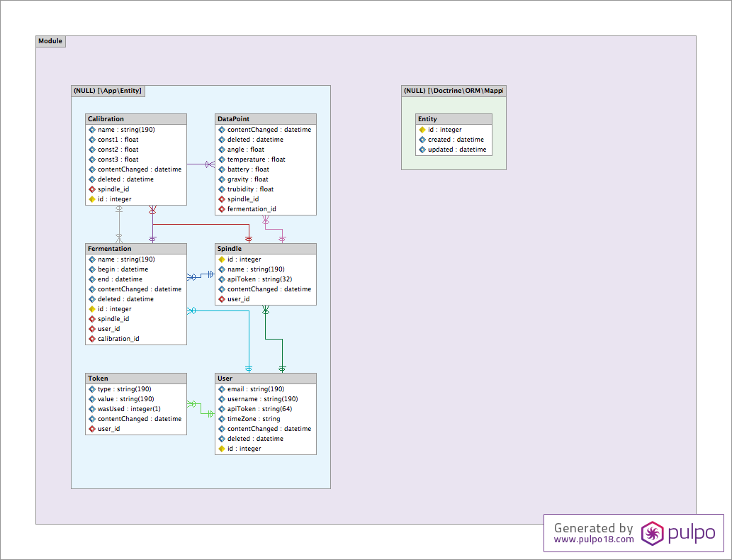Select the (NULL) [\App\Entity] namespace label

tap(108, 91)
